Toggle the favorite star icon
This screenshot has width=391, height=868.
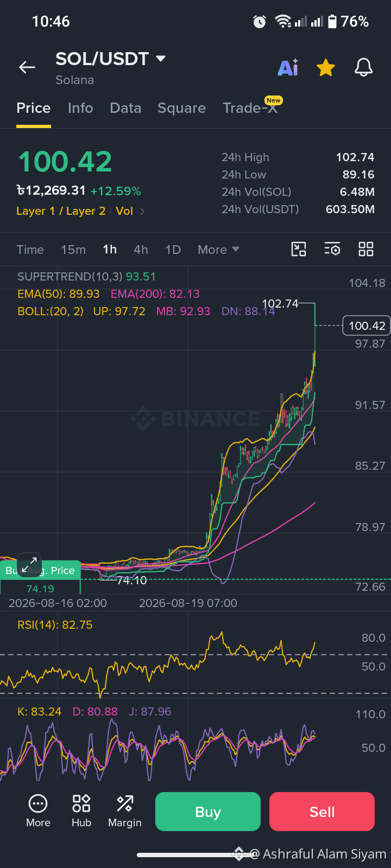(326, 68)
